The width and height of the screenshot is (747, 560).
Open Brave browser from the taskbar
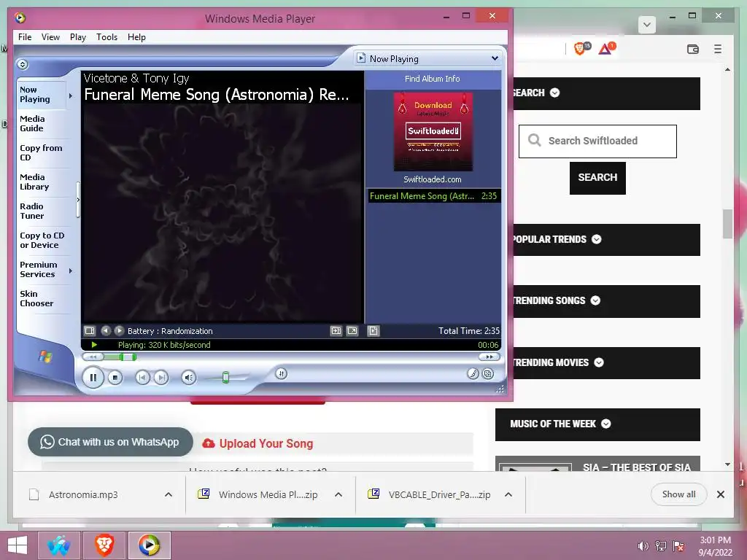[x=104, y=545]
